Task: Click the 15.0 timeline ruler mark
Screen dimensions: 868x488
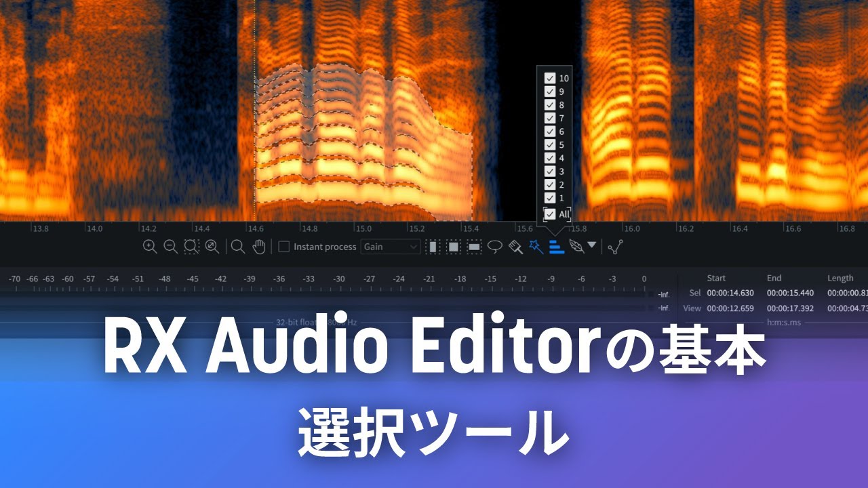Action: 363,228
